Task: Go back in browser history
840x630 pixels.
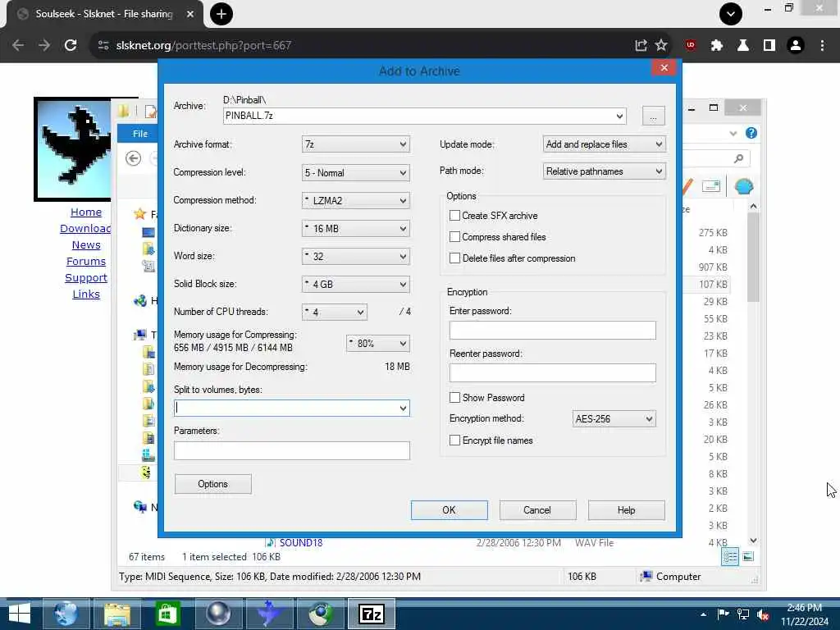Action: (18, 46)
